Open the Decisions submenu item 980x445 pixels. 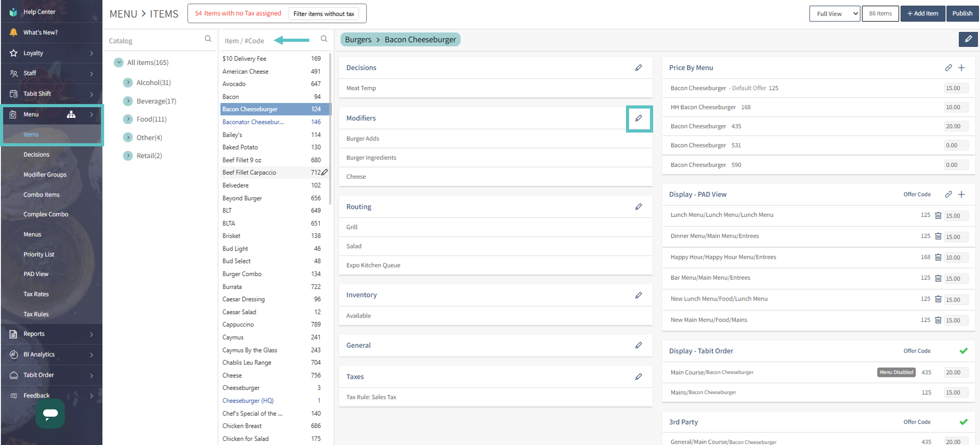[36, 154]
